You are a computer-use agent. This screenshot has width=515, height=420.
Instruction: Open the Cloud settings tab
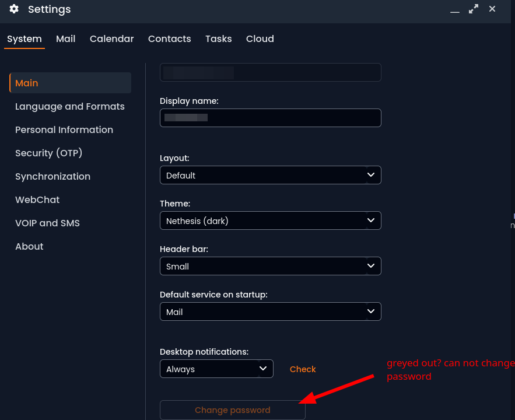pyautogui.click(x=260, y=38)
